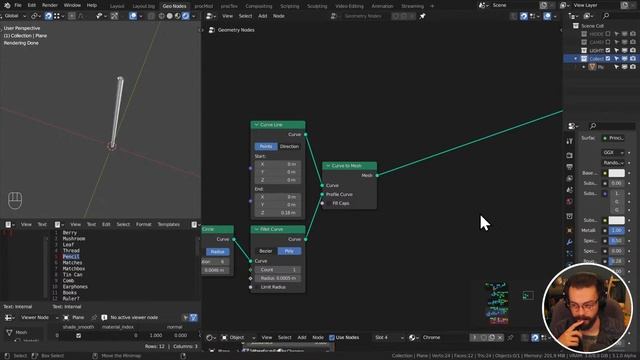640x360 pixels.
Task: Switch to the Geo Nodes workspace tab
Action: tap(174, 6)
